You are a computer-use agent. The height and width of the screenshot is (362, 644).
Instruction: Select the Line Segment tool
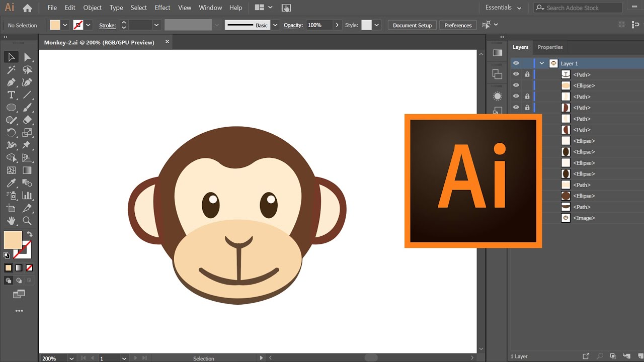27,95
